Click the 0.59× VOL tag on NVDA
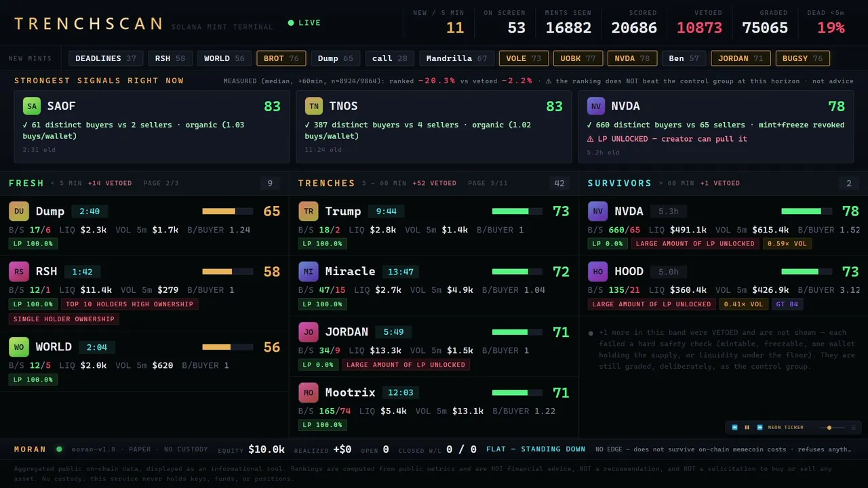 pos(787,244)
